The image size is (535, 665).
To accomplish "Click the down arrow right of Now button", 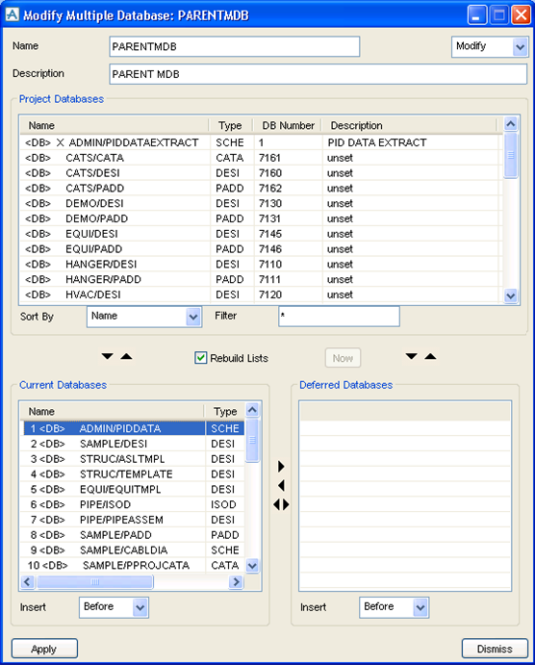I will 411,356.
